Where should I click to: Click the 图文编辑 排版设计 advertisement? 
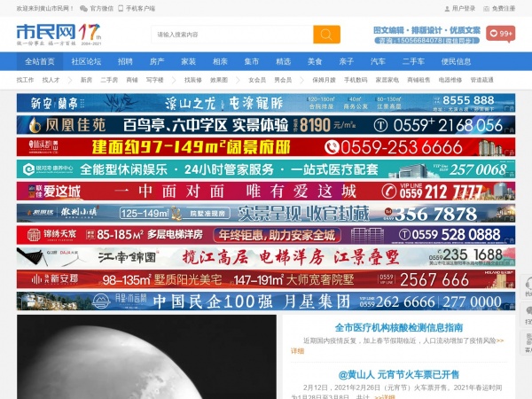(426, 35)
